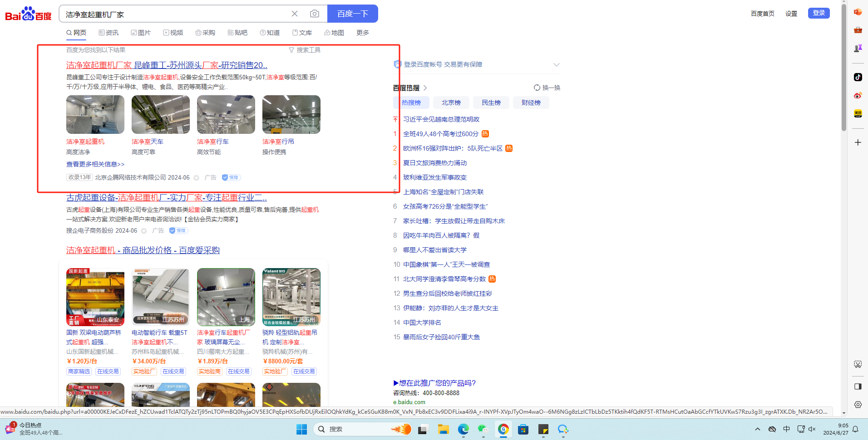Open the Windows Start menu
The width and height of the screenshot is (868, 440).
pyautogui.click(x=301, y=429)
